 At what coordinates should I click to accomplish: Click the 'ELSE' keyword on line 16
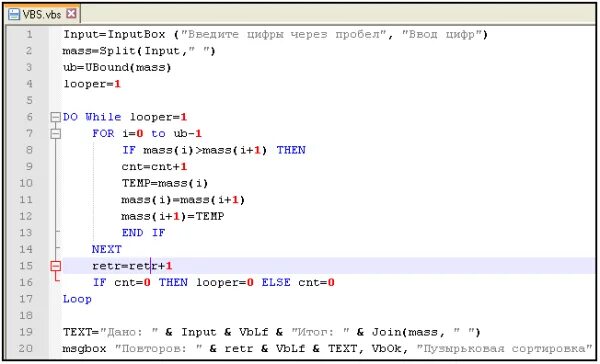click(276, 282)
